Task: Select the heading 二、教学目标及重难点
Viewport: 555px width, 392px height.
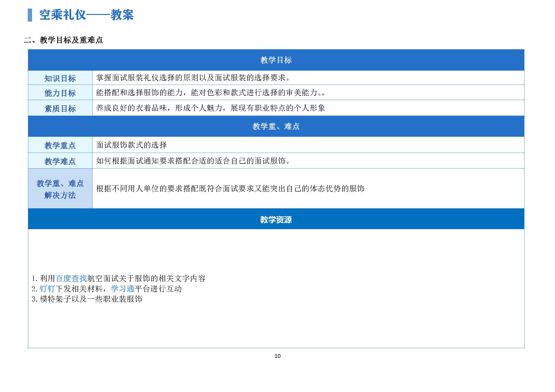Action: tap(63, 40)
